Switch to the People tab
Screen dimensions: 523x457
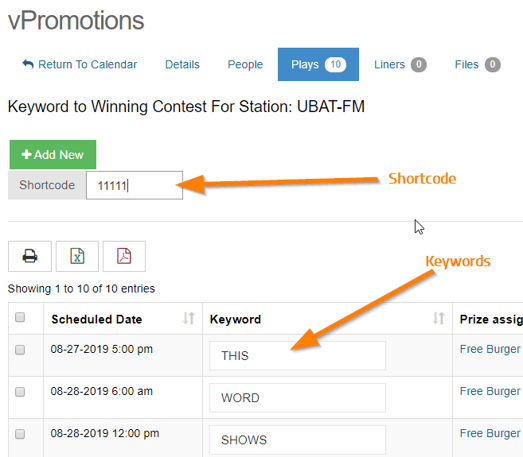(x=245, y=64)
